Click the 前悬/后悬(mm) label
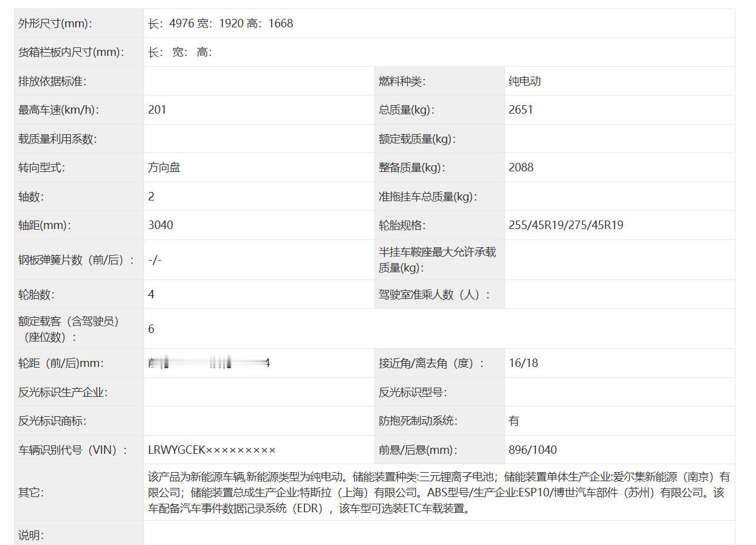 pos(418,450)
